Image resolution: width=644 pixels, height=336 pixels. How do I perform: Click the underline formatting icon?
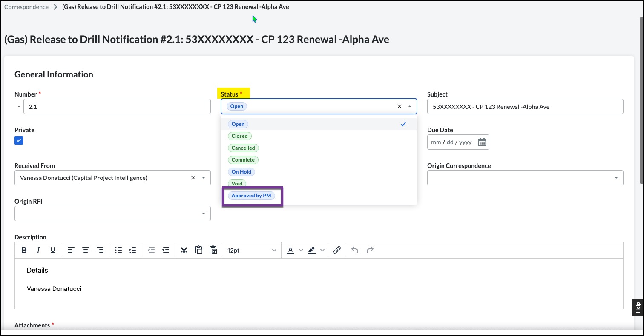pyautogui.click(x=53, y=251)
